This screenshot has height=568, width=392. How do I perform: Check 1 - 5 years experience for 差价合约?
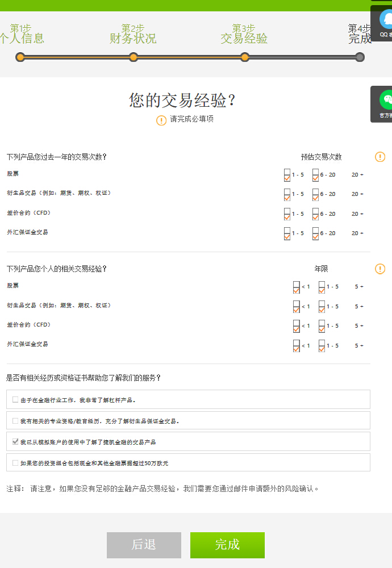pos(322,327)
